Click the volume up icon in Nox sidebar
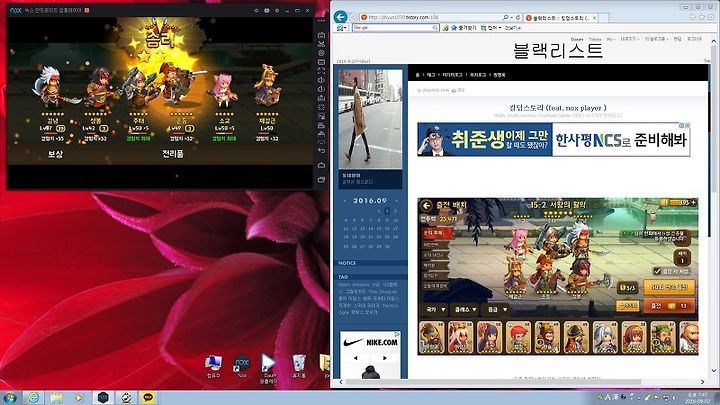Image resolution: width=720 pixels, height=405 pixels. pos(321,79)
